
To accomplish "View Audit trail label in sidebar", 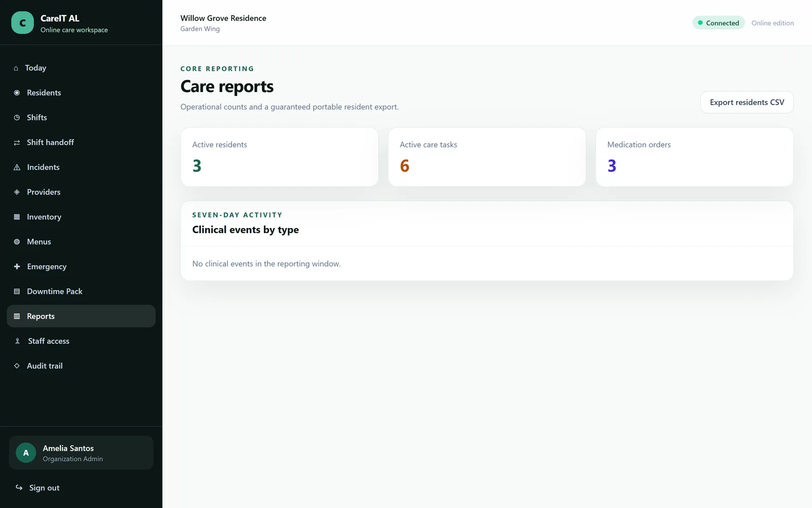I will click(x=45, y=366).
